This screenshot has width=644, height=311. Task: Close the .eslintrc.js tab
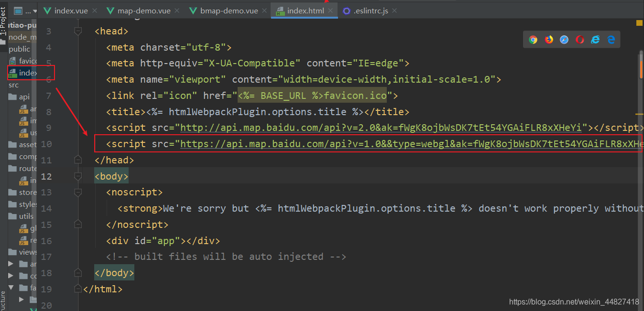coord(394,11)
